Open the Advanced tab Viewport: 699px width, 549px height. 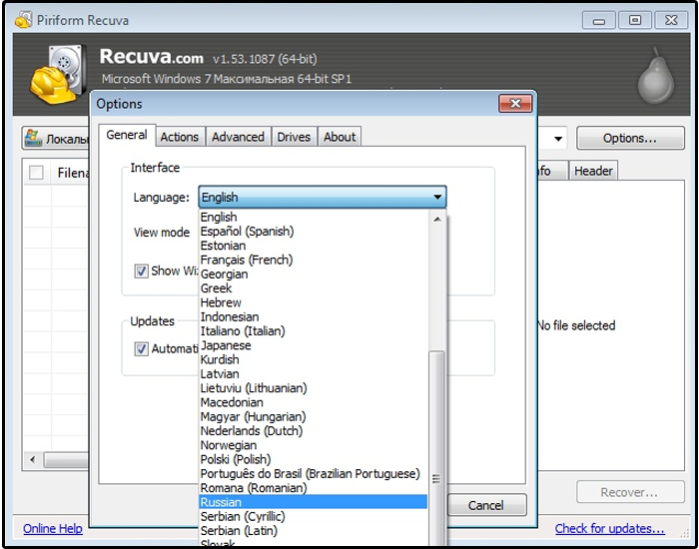click(238, 137)
